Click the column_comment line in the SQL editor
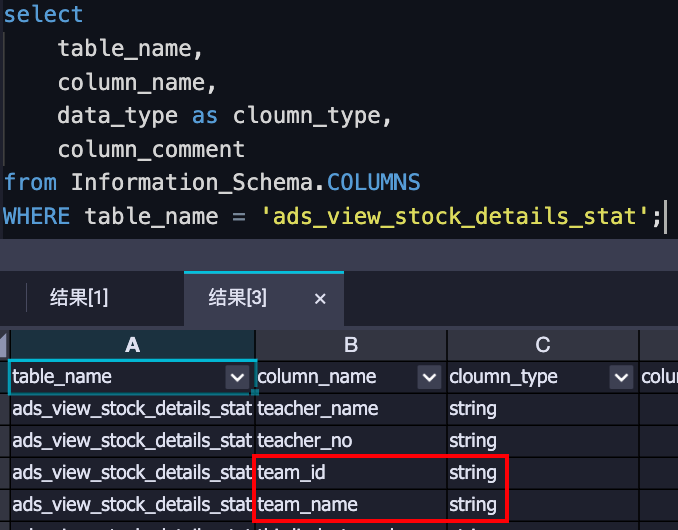The width and height of the screenshot is (678, 530). point(151,150)
